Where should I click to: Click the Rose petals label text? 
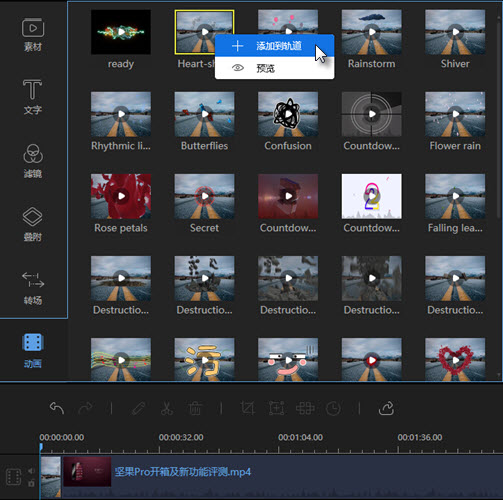121,228
